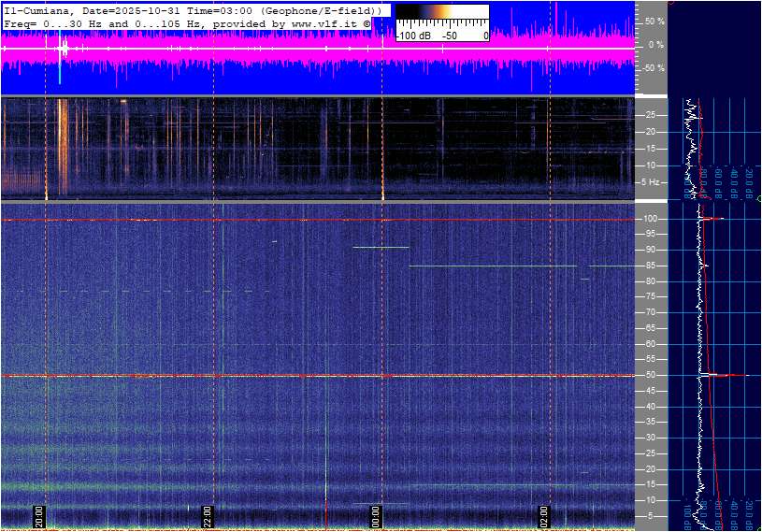Select the 25 Hz geophone axis tick
The image size is (762, 532).
click(653, 115)
